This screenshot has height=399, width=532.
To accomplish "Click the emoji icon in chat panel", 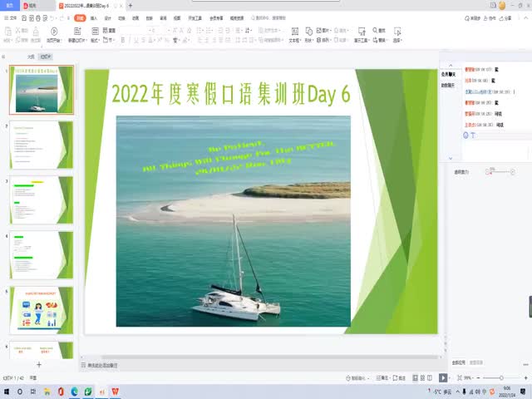I will click(x=466, y=135).
